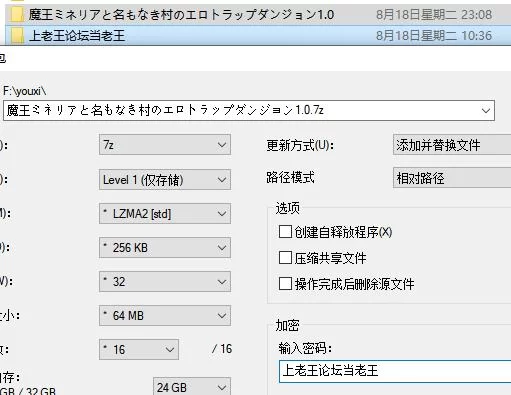Viewport: 511px width, 395px height.
Task: Click the 更新方式(U): label
Action: click(x=300, y=145)
